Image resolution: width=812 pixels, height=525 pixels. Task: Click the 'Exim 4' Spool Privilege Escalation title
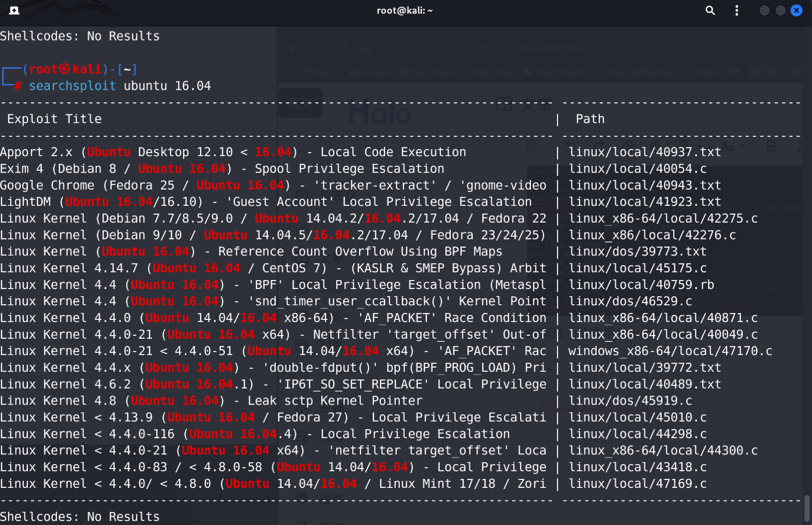tap(222, 169)
